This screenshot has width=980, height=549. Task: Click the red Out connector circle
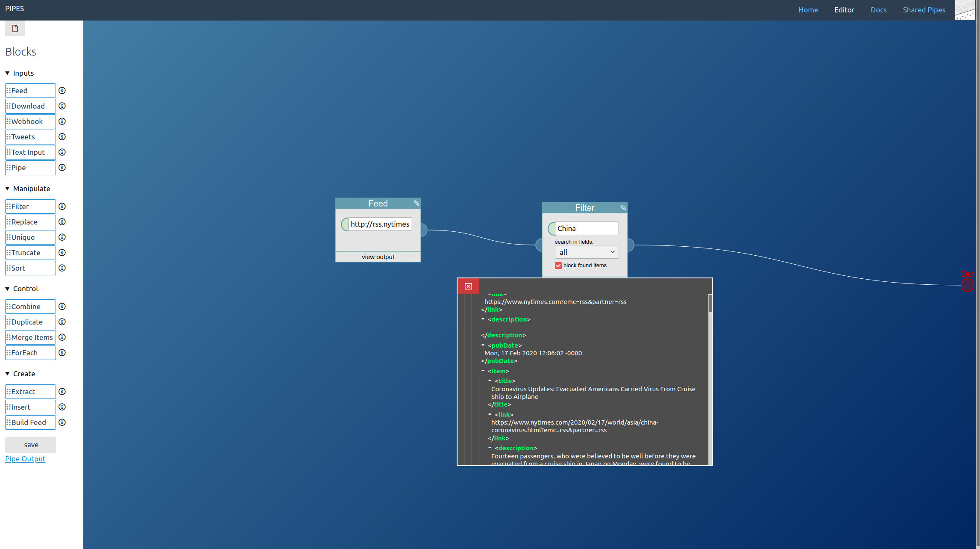[x=967, y=285]
